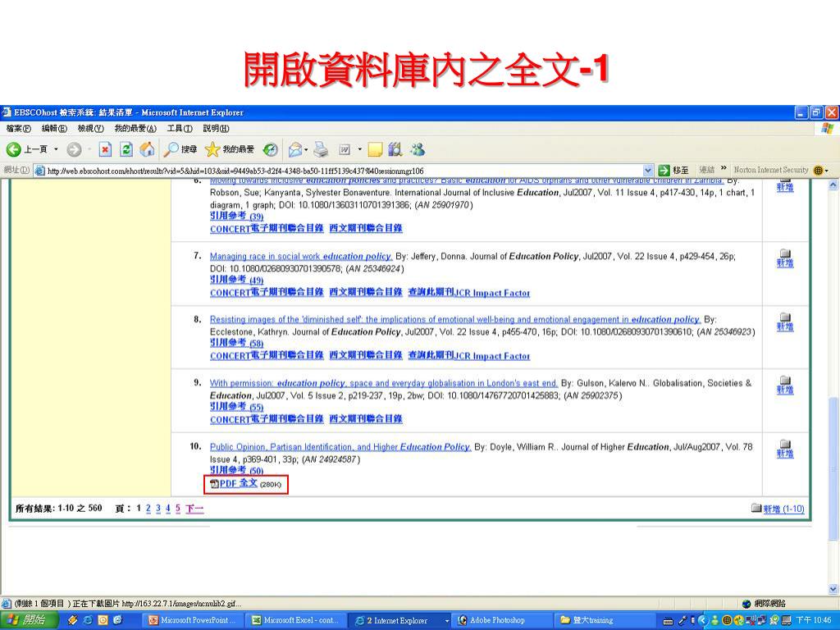Click the Stop loading icon
The width and height of the screenshot is (840, 630).
pos(105,149)
